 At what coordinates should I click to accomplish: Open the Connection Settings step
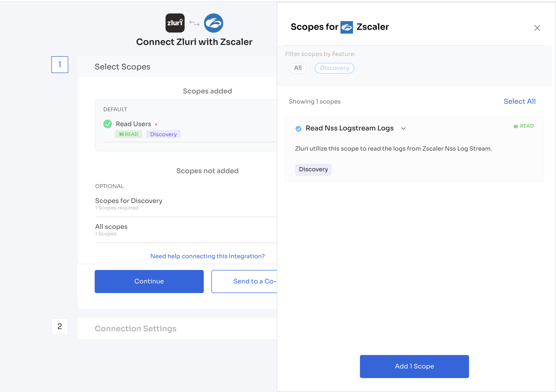click(x=177, y=329)
